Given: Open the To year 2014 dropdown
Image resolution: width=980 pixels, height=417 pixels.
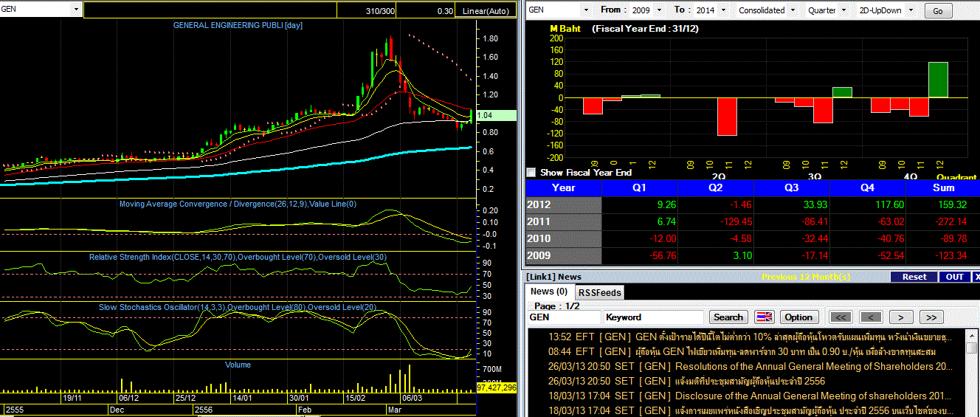Looking at the screenshot, I should (722, 10).
